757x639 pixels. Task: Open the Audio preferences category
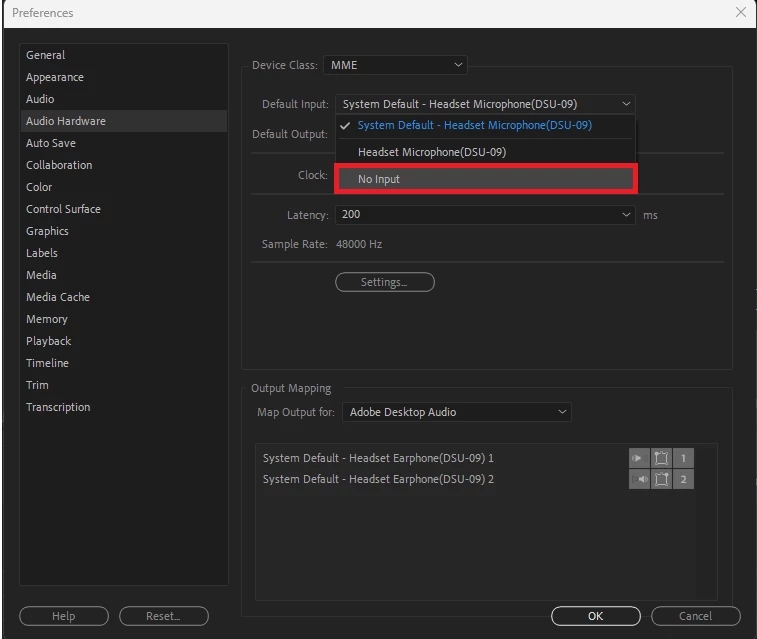coord(124,99)
